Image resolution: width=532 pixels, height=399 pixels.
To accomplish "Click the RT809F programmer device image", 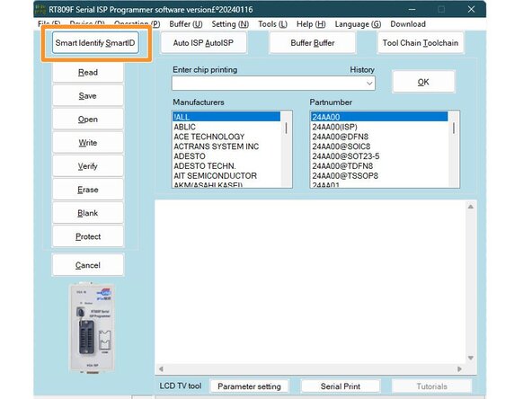I will coord(92,328).
